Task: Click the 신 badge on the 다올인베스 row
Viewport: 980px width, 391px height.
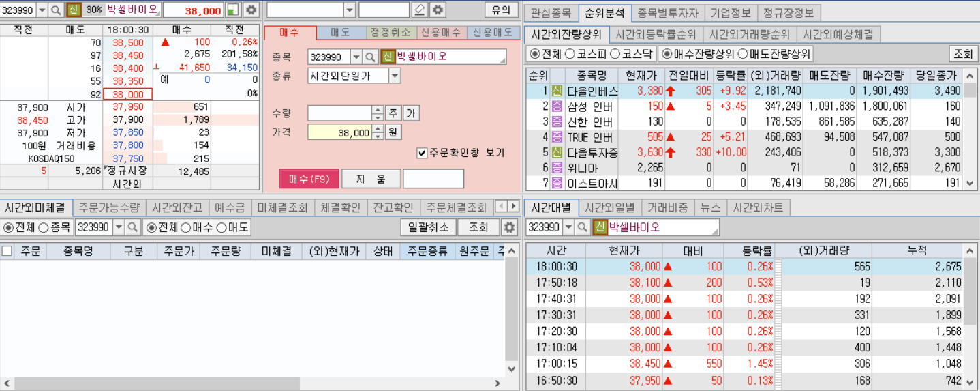Action: 557,91
